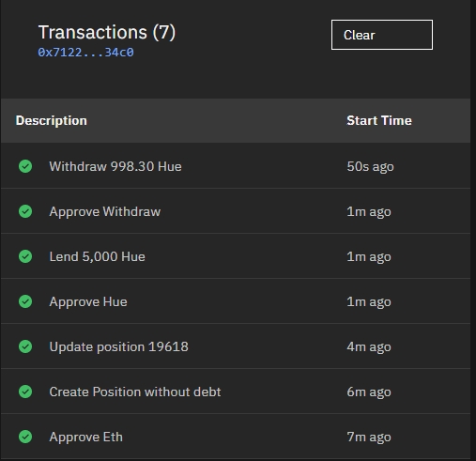Click the 6m ago start time
Screen dimensions: 476x461
coord(369,392)
